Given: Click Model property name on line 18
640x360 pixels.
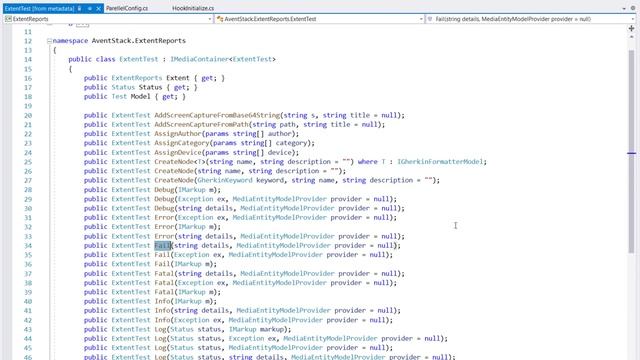Looking at the screenshot, I should click(x=140, y=96).
